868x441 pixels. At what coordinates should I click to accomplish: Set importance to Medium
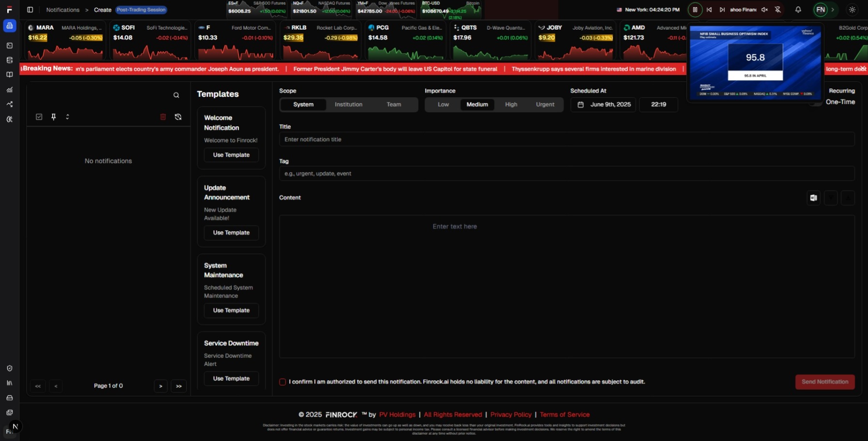pyautogui.click(x=477, y=104)
